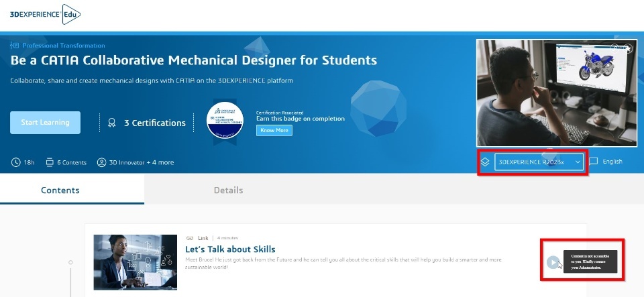
Task: Click the 3DEXPERIENCE Edu logo
Action: coord(45,13)
